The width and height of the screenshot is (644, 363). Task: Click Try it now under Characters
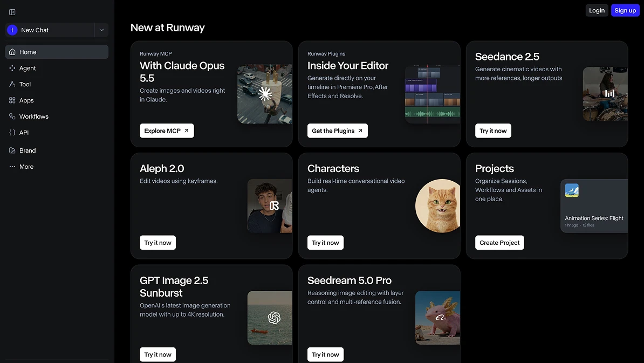(x=326, y=243)
